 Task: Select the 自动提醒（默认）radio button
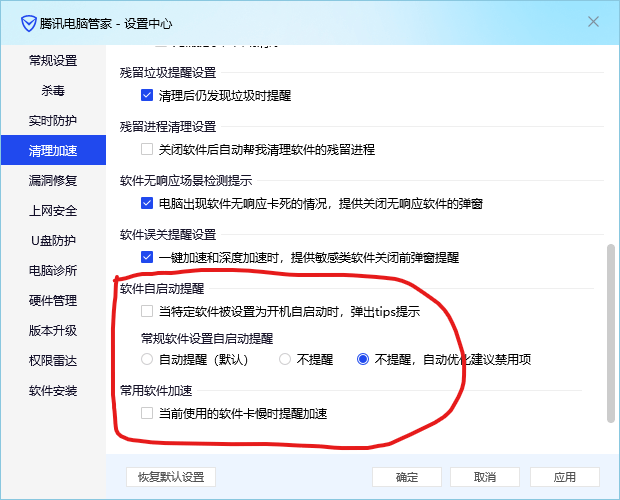147,359
